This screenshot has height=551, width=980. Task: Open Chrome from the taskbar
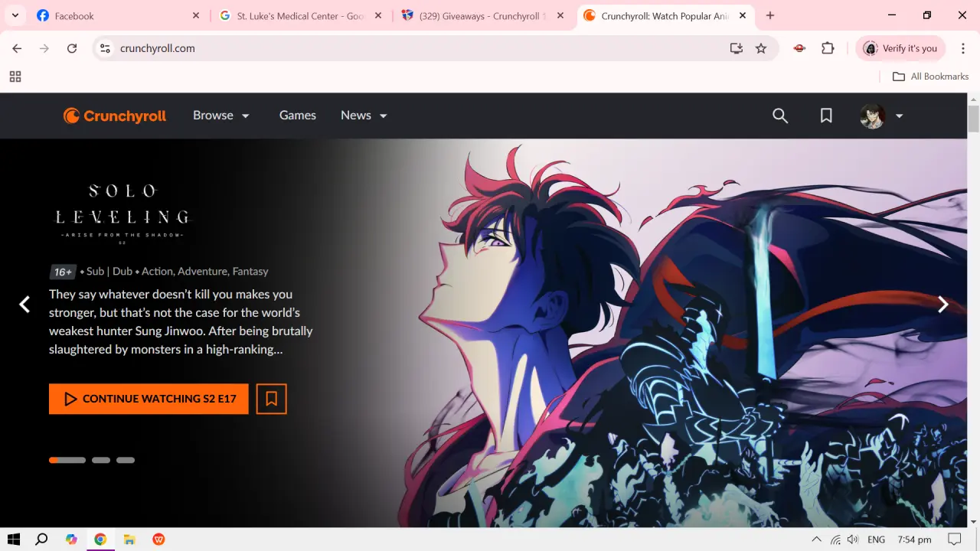coord(100,540)
